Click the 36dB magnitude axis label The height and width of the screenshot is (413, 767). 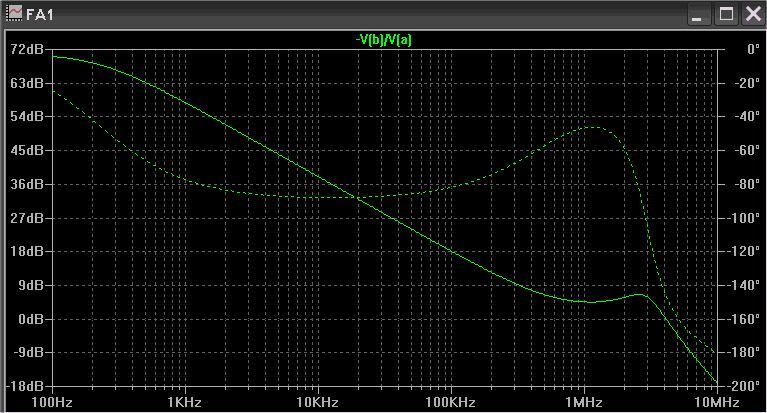(x=27, y=184)
